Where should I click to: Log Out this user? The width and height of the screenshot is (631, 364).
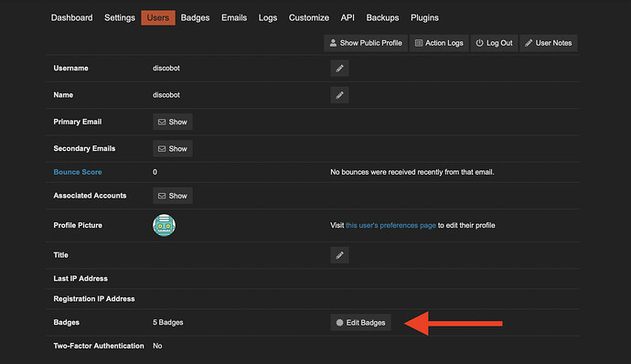click(494, 43)
